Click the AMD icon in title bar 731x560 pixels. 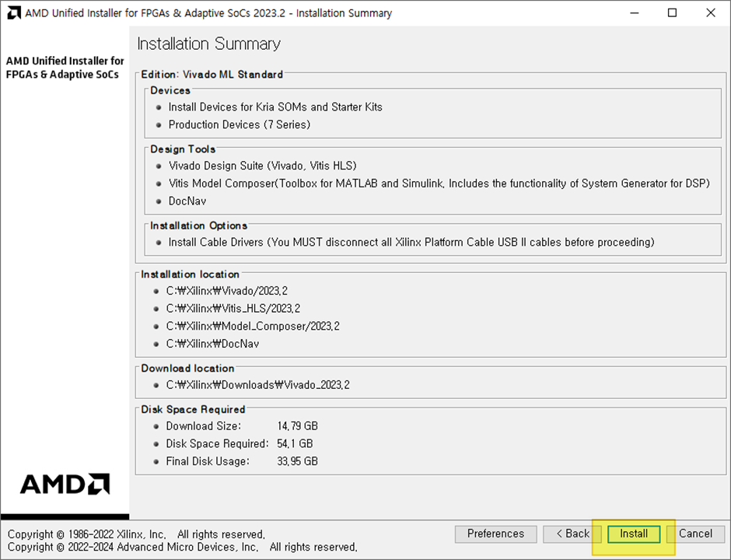click(14, 12)
